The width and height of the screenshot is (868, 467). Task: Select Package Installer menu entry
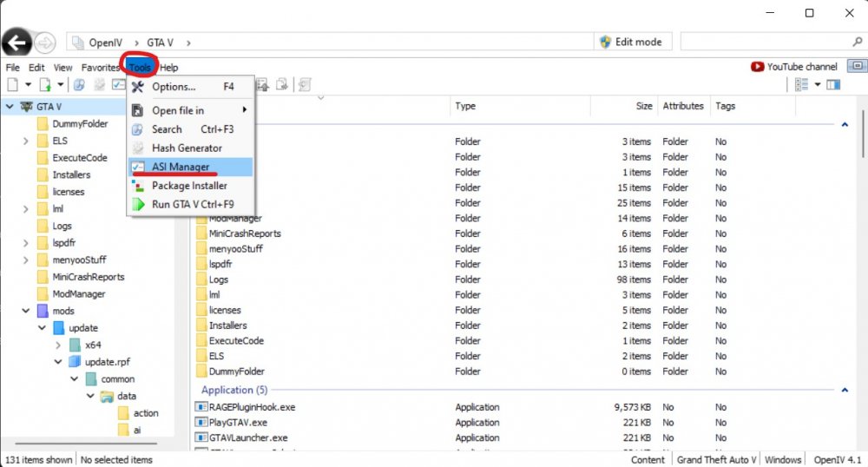[191, 186]
